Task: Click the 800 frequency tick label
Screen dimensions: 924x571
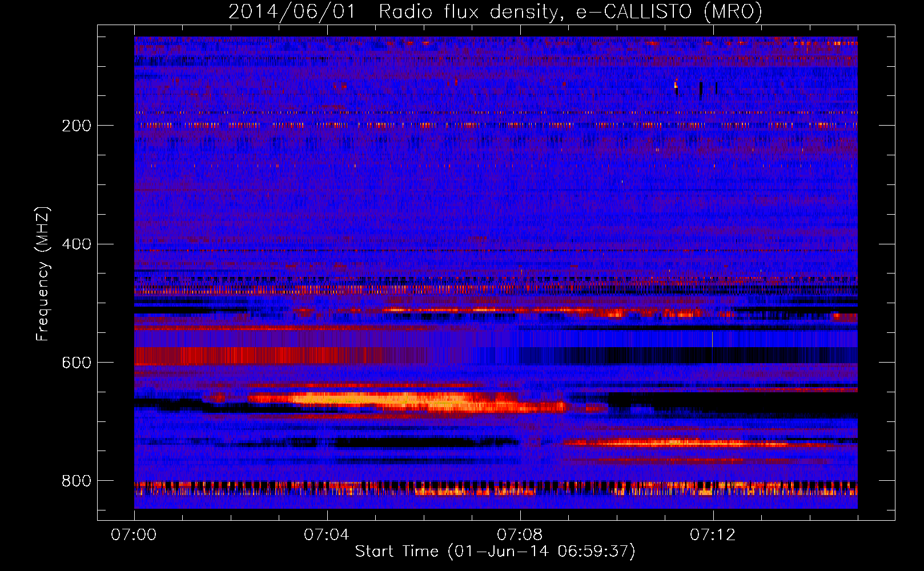Action: 77,481
